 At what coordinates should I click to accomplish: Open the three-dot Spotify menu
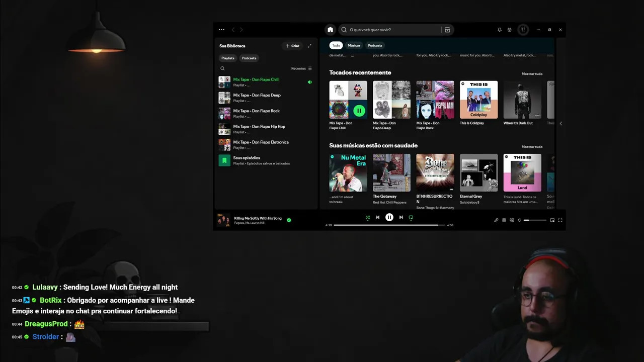point(221,30)
